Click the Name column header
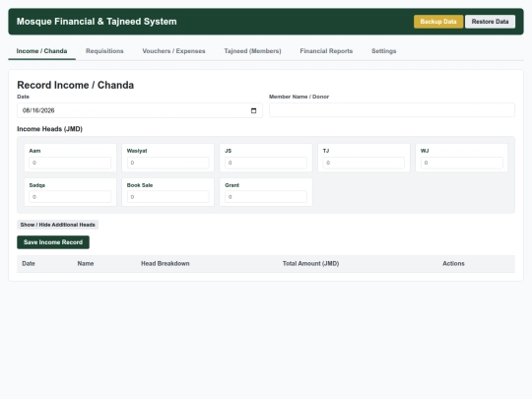 86,264
